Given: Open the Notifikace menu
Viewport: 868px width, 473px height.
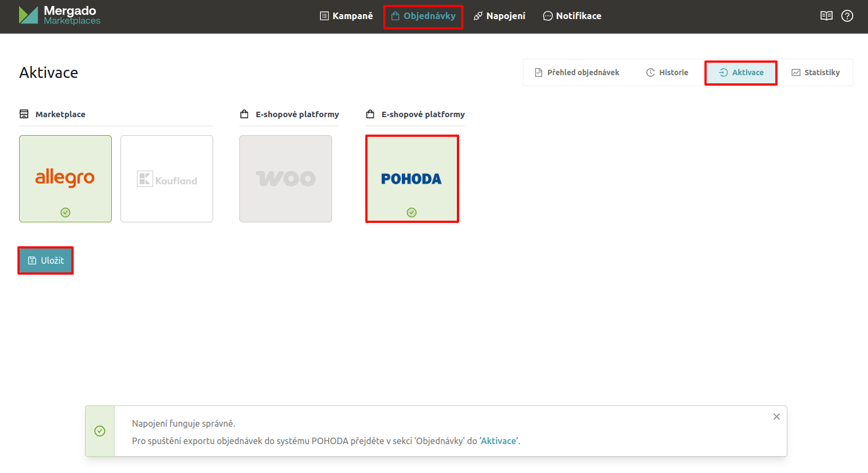Looking at the screenshot, I should coord(572,16).
